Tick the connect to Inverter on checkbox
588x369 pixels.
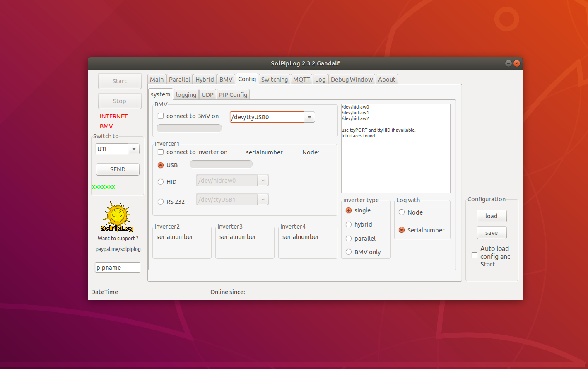point(161,152)
